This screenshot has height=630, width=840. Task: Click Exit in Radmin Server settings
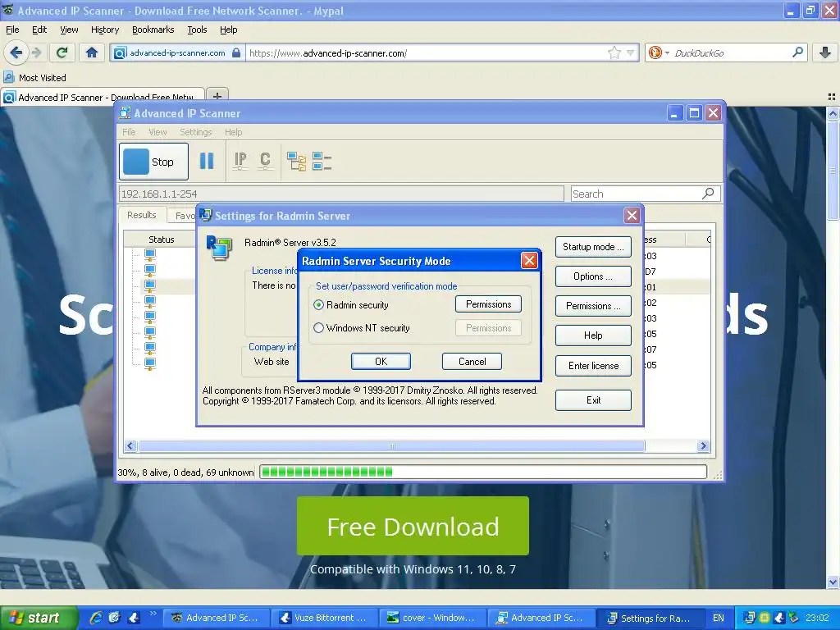pos(593,400)
